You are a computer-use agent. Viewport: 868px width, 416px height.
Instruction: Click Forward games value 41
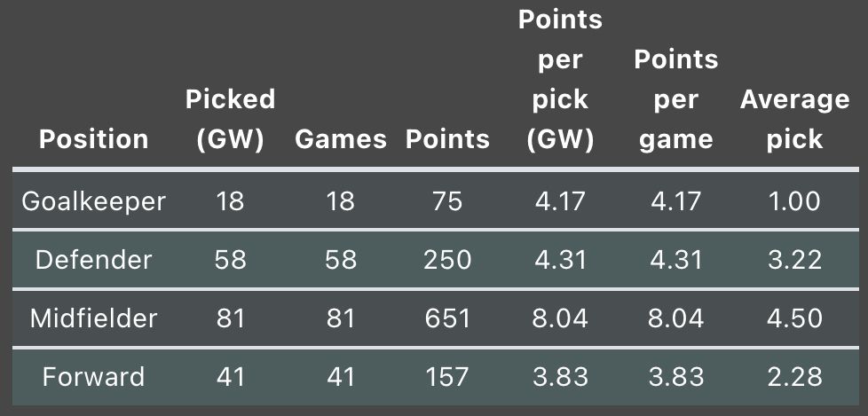pyautogui.click(x=341, y=377)
